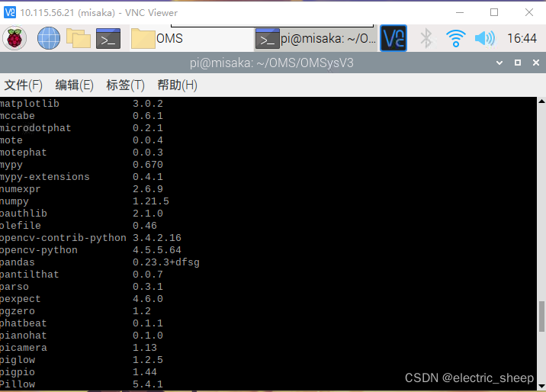Click pandas version 0.23.3+dfsg
The image size is (546, 392).
tap(165, 262)
